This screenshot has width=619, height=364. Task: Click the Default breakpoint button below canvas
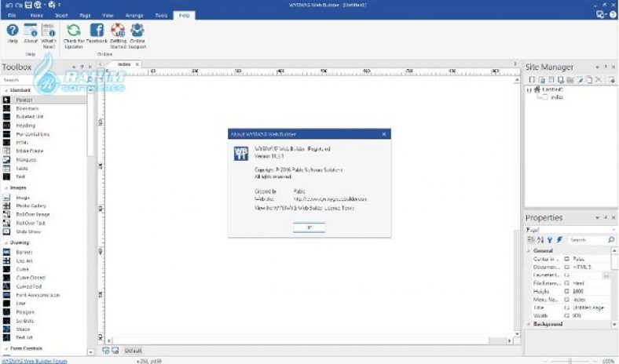point(133,351)
